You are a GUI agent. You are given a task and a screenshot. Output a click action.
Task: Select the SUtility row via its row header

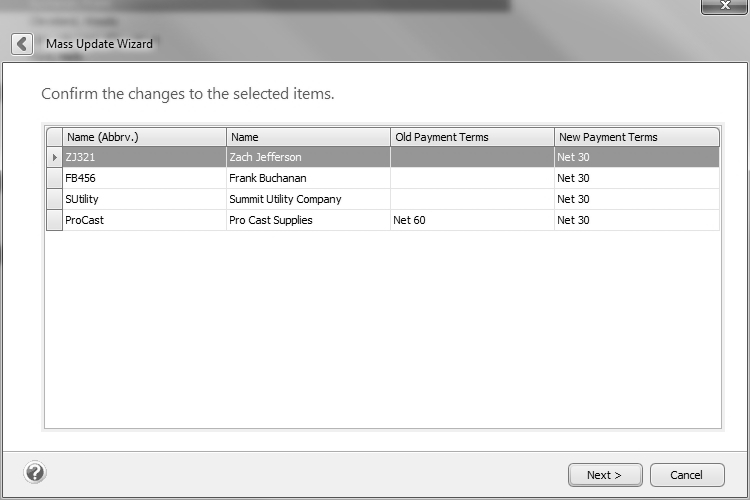point(54,199)
